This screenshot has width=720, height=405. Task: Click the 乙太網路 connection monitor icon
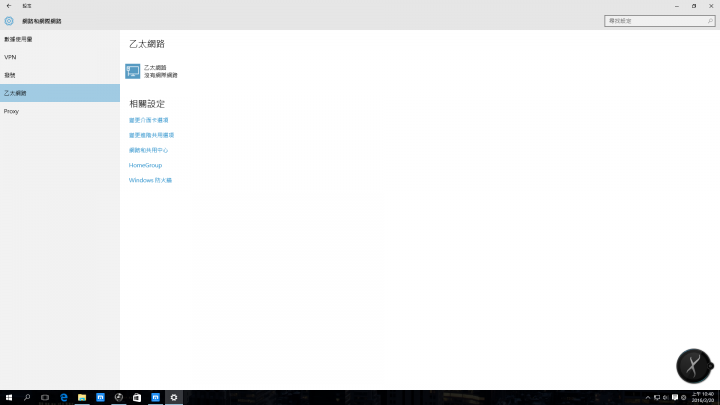pos(133,71)
